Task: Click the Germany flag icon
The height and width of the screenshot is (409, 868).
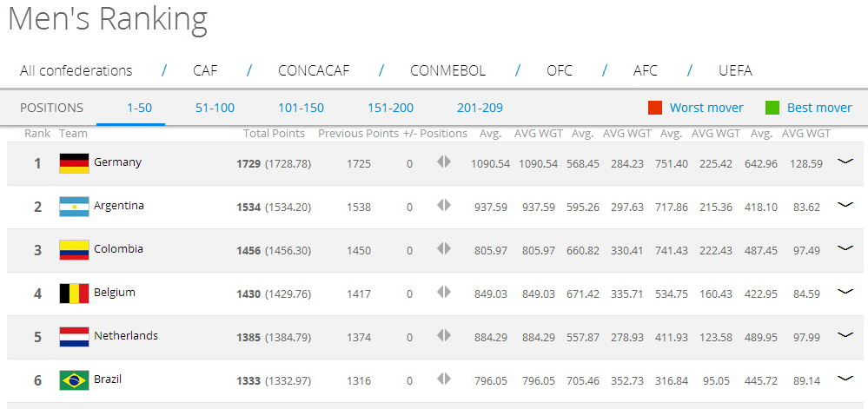Action: coord(74,162)
